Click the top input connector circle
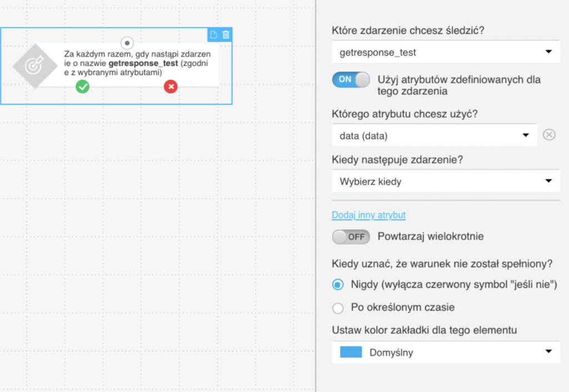The image size is (569, 392). point(127,43)
